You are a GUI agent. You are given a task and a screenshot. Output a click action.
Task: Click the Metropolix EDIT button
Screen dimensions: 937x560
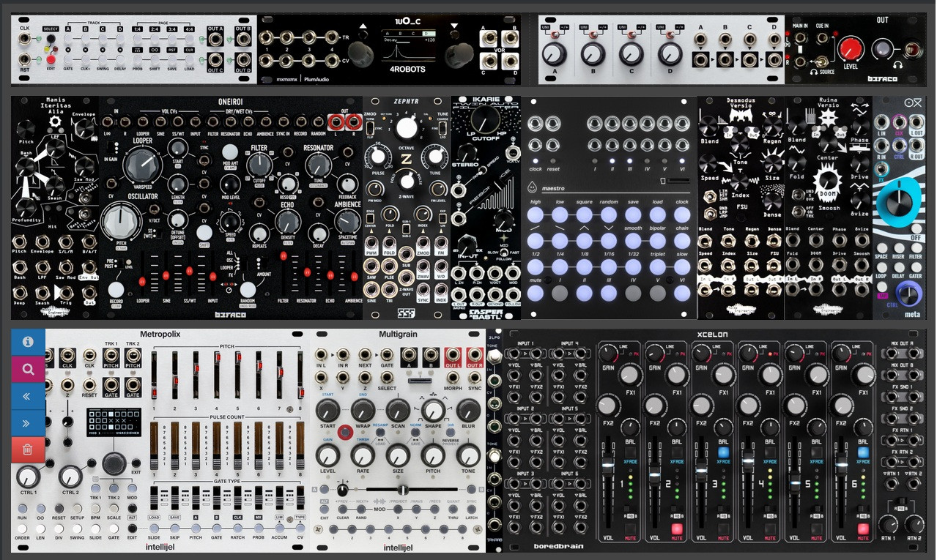(132, 529)
